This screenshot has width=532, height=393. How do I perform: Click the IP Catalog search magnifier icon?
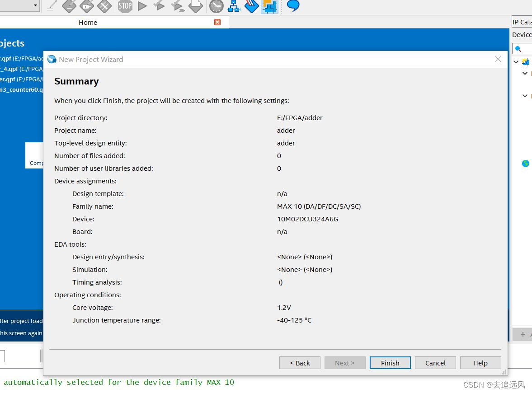click(518, 49)
